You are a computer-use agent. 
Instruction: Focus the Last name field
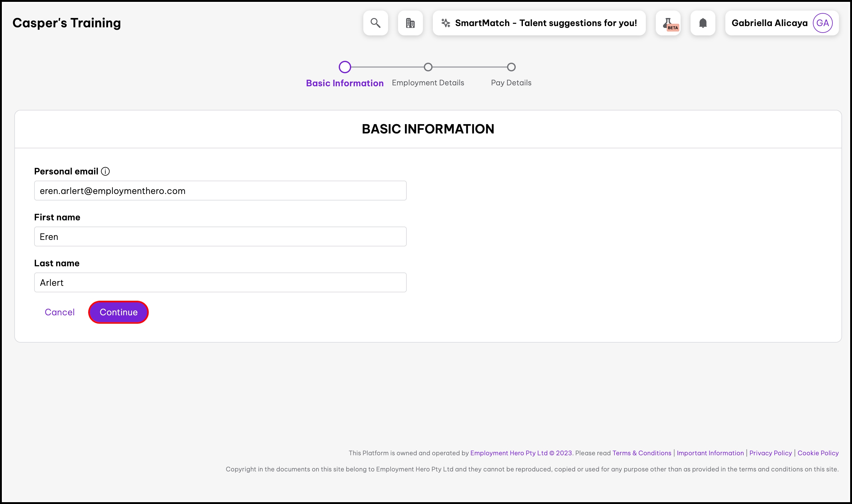tap(220, 282)
